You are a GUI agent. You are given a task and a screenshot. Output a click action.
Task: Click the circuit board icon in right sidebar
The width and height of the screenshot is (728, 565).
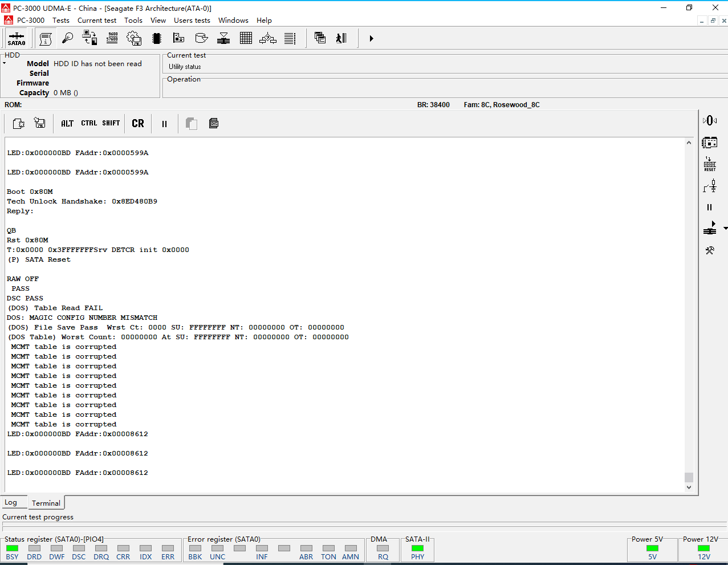tap(710, 143)
